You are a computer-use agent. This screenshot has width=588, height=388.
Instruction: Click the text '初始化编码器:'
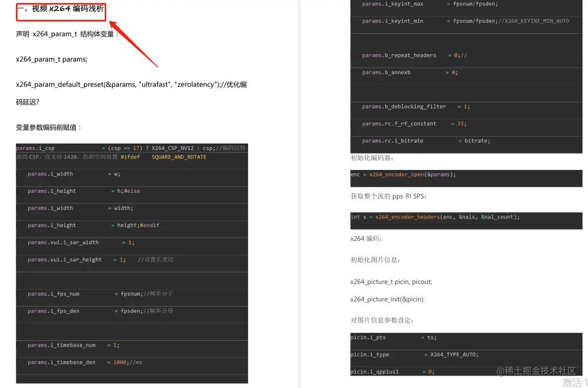coord(372,158)
